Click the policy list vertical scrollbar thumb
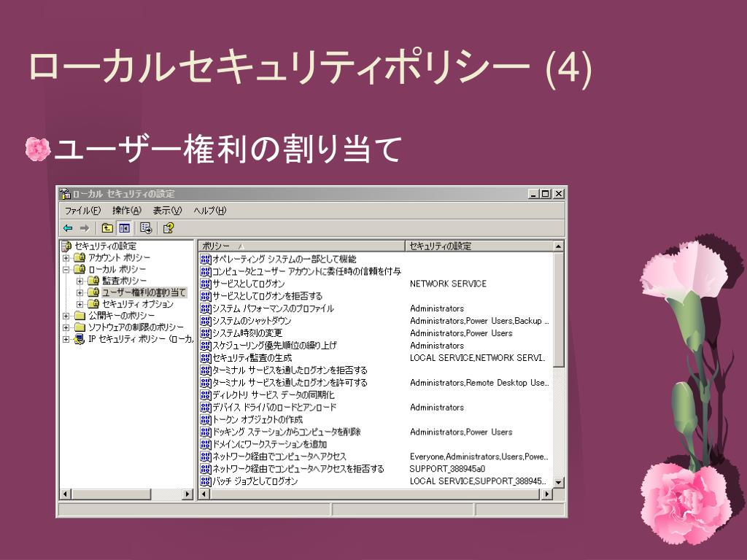Screen dimensions: 747x560 [x=559, y=309]
